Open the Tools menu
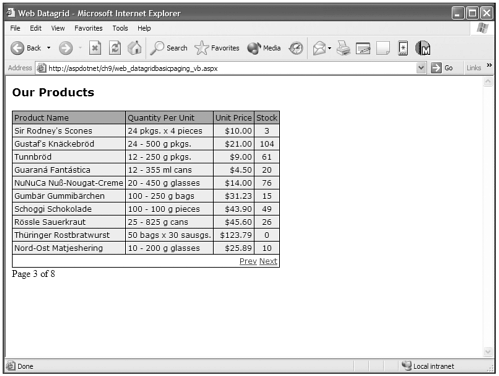Image resolution: width=499 pixels, height=376 pixels. point(120,28)
